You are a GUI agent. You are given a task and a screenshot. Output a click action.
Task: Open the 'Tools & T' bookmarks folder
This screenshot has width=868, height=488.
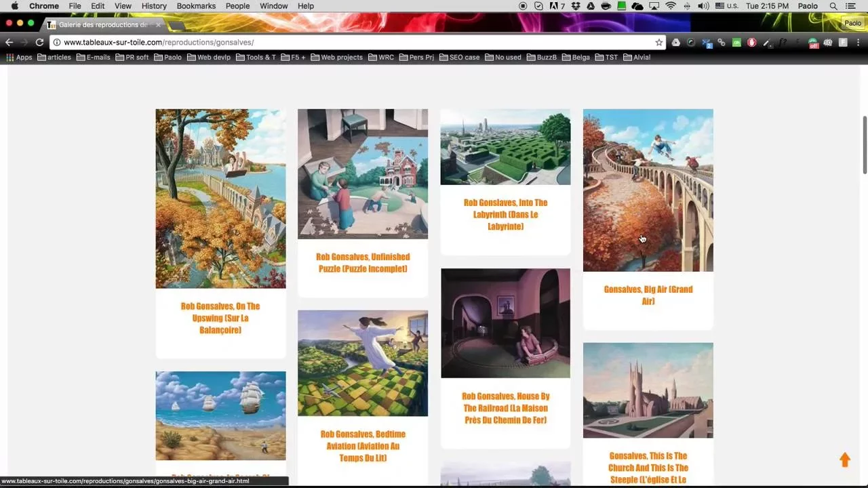[256, 58]
